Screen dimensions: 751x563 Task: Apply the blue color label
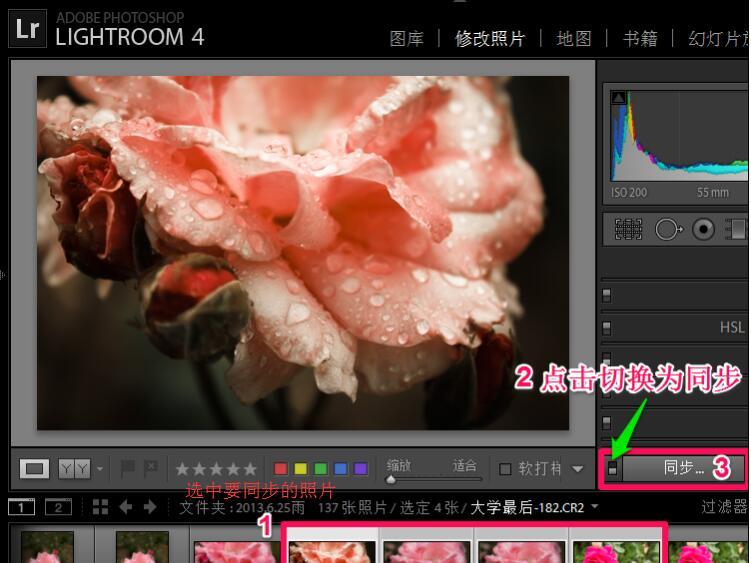click(341, 469)
